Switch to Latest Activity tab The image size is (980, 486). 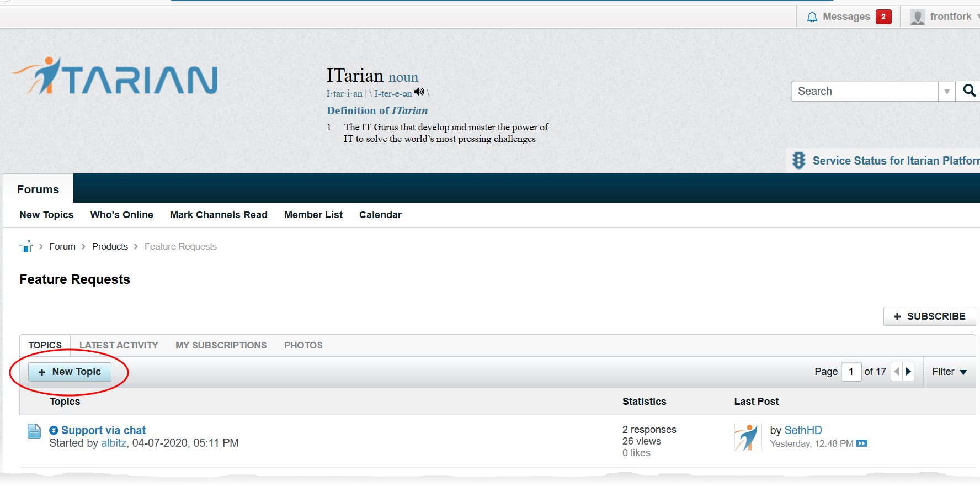pos(119,345)
